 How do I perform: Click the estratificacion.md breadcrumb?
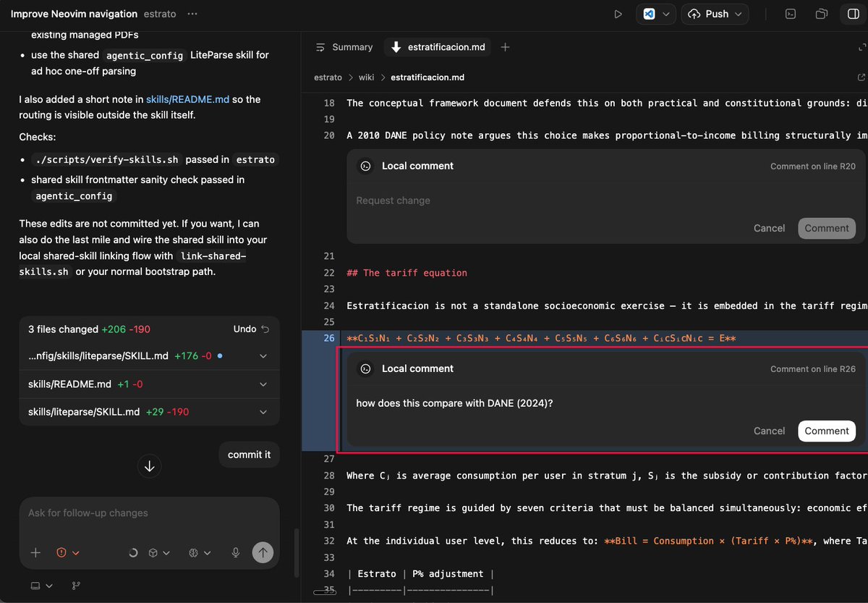click(427, 77)
